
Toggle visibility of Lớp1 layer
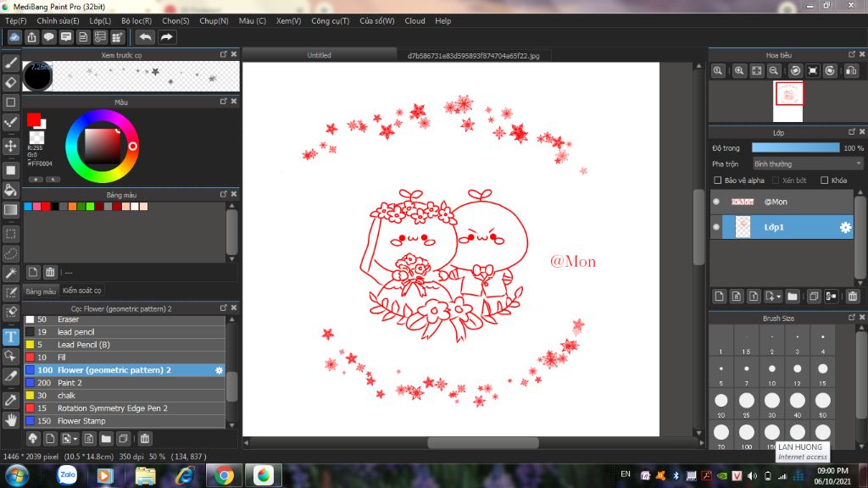pyautogui.click(x=716, y=227)
